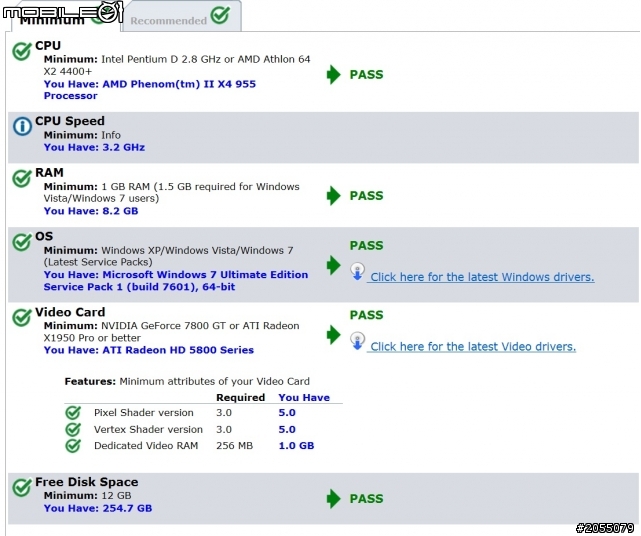This screenshot has width=641, height=536.
Task: Click the CPU pass checkmark icon
Action: 22,52
